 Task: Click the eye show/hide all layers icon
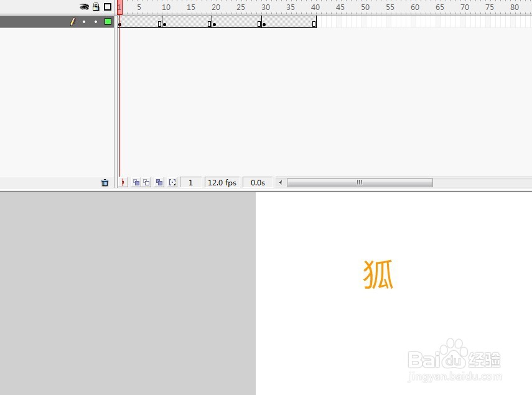[84, 6]
